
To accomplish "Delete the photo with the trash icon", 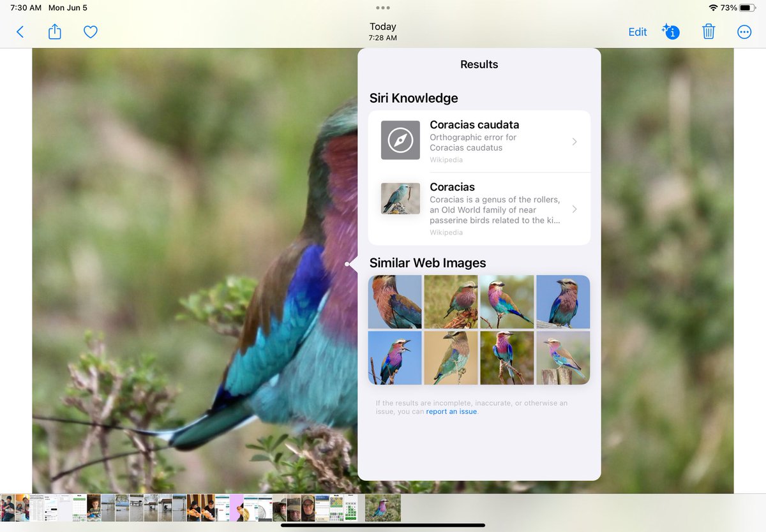I will tap(709, 31).
